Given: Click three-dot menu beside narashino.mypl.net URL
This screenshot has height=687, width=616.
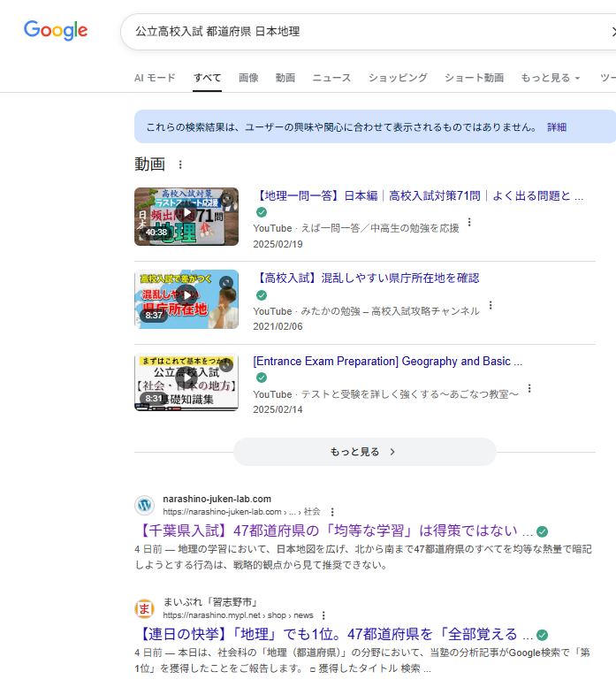Looking at the screenshot, I should (x=323, y=615).
